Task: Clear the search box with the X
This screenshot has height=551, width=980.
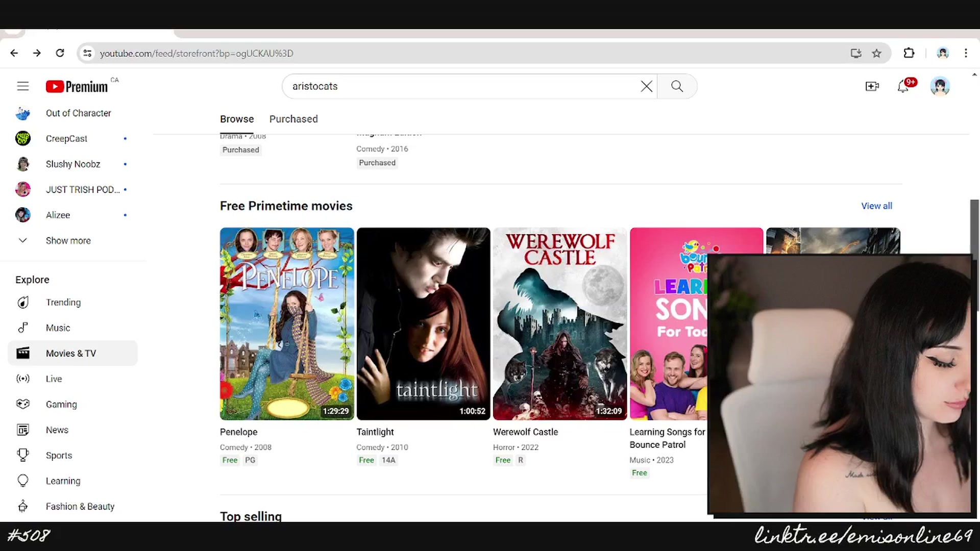Action: point(647,86)
